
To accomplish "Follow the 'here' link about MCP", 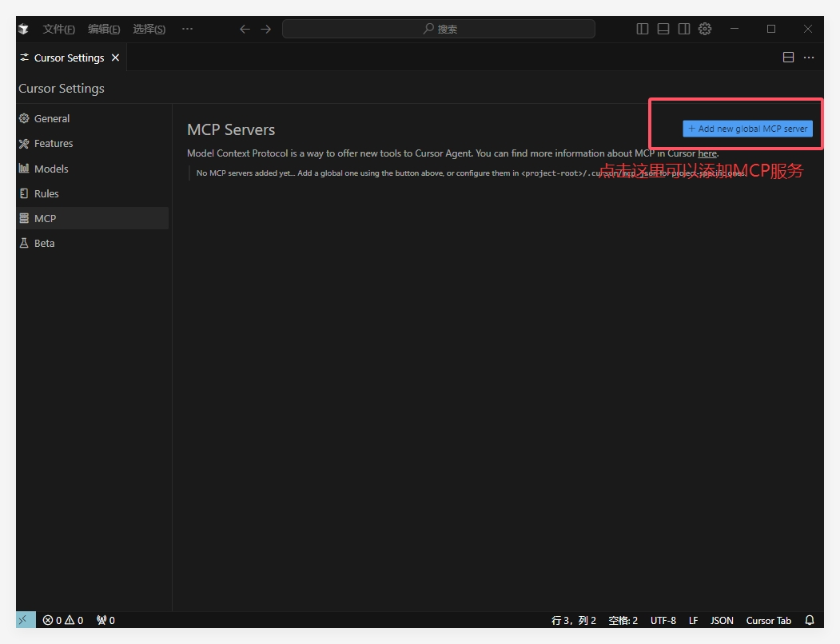I will click(x=707, y=153).
